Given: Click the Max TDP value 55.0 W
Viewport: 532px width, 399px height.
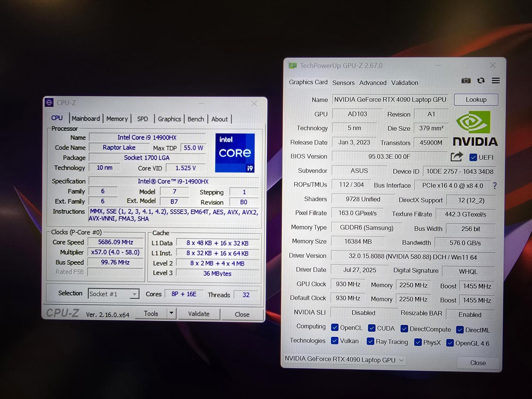Looking at the screenshot, I should [193, 148].
